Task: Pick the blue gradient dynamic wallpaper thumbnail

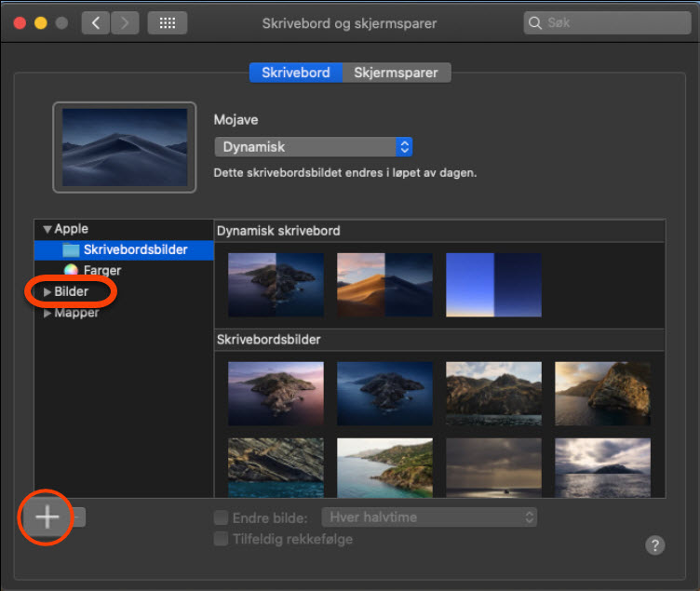Action: coord(493,285)
